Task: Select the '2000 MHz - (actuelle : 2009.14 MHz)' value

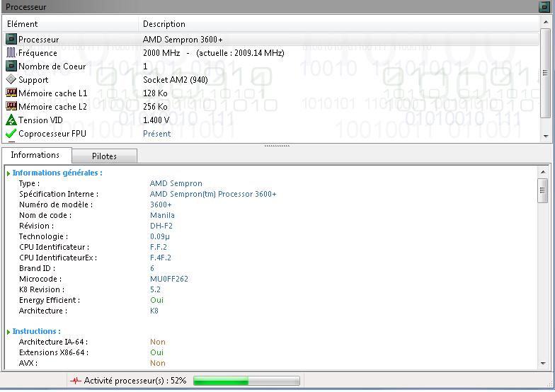Action: coord(214,52)
